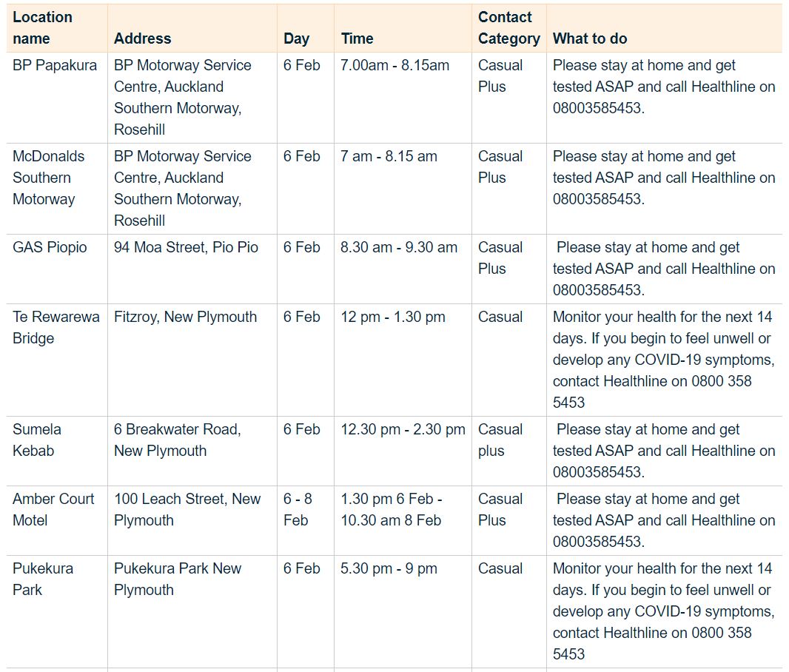Click the "Day" column header
789x672 pixels.
click(296, 38)
